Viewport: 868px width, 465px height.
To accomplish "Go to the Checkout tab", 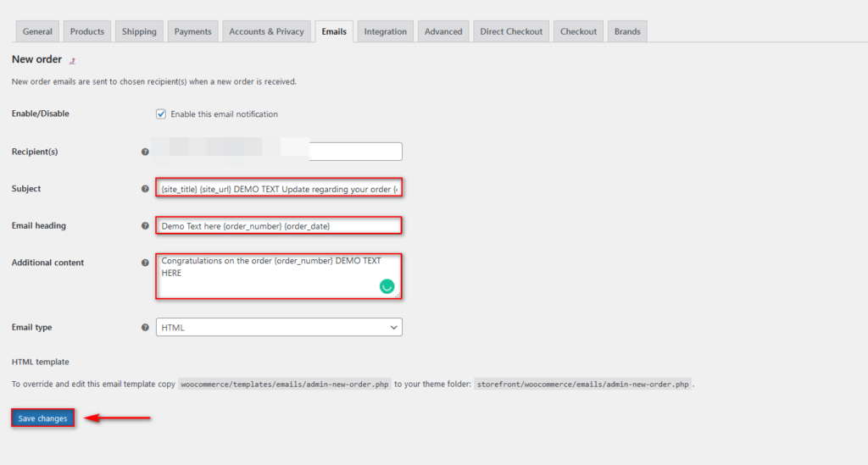I will (578, 31).
